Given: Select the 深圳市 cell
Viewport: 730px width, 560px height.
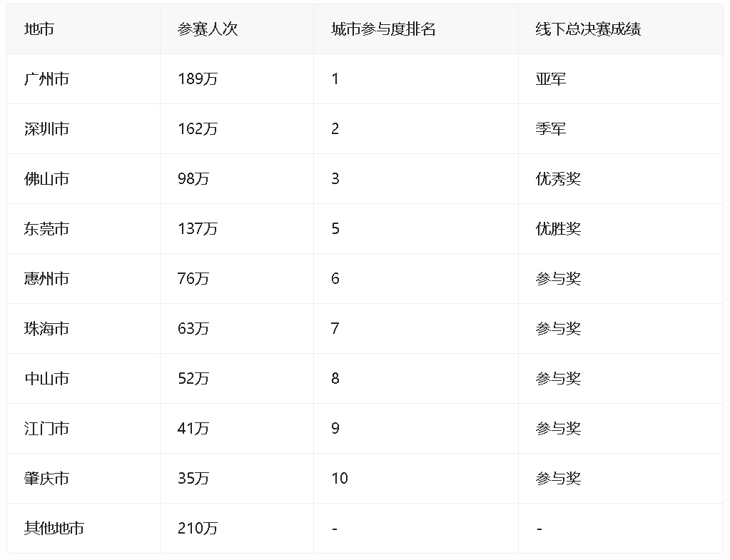Looking at the screenshot, I should 46,129.
